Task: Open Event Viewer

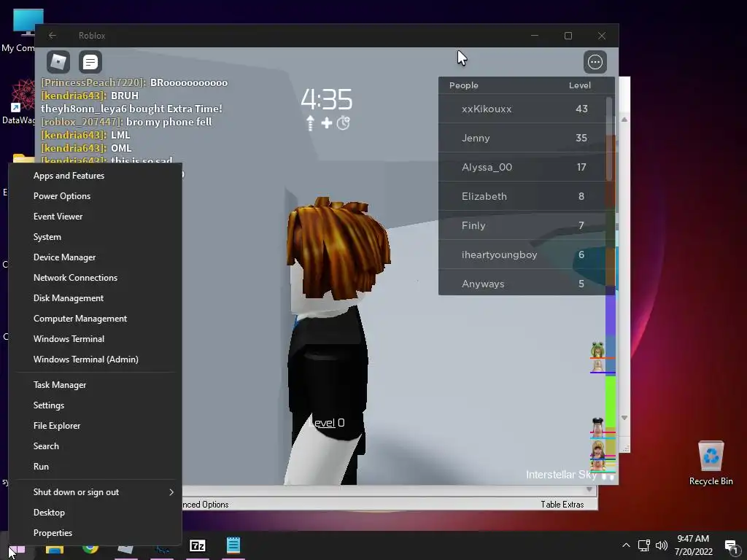Action: click(x=96, y=217)
